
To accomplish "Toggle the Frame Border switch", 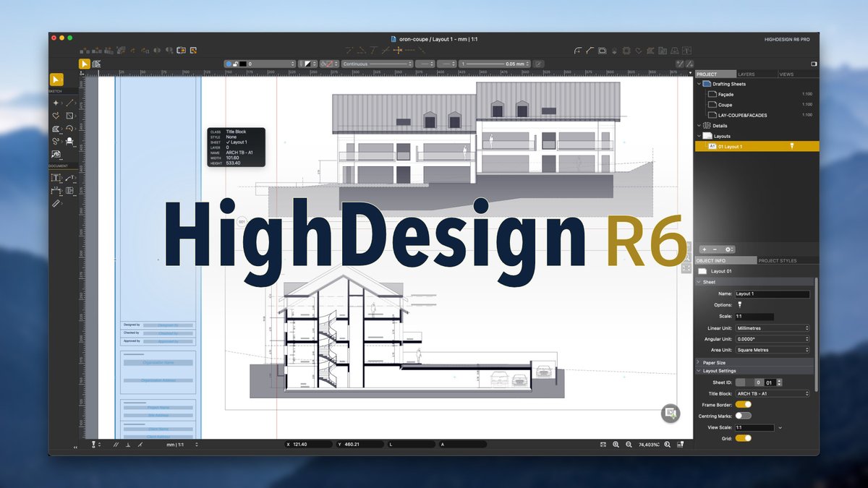I will coord(744,404).
